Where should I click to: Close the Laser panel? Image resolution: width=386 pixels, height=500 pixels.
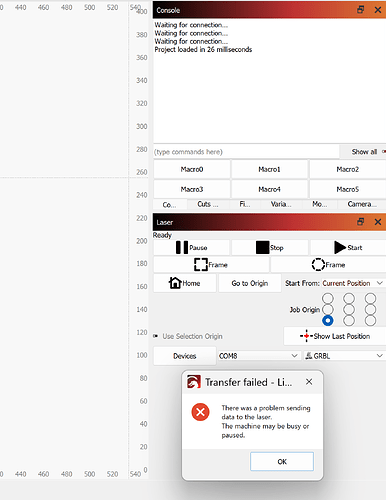point(378,222)
